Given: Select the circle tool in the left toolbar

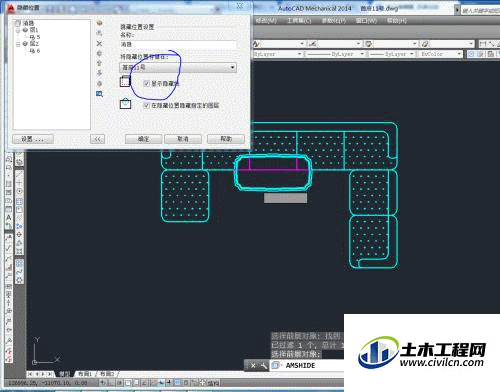Looking at the screenshot, I should point(19,191).
